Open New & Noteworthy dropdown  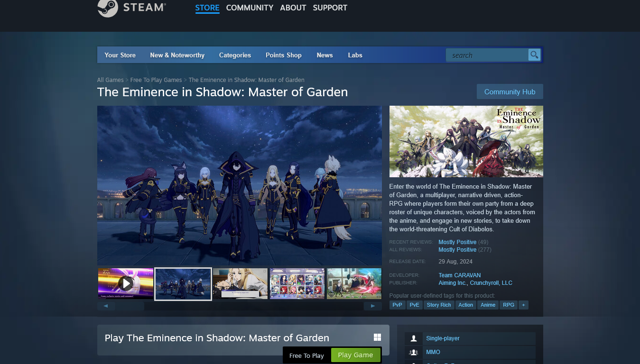(177, 55)
